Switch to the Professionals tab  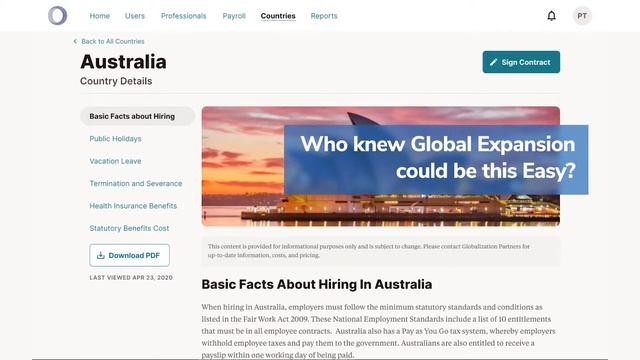tap(183, 16)
